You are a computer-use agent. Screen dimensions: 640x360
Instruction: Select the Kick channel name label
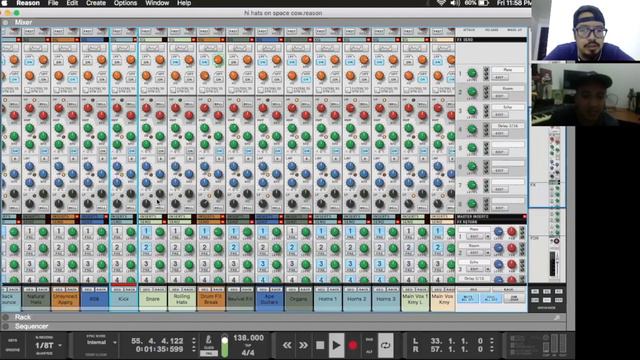click(124, 299)
